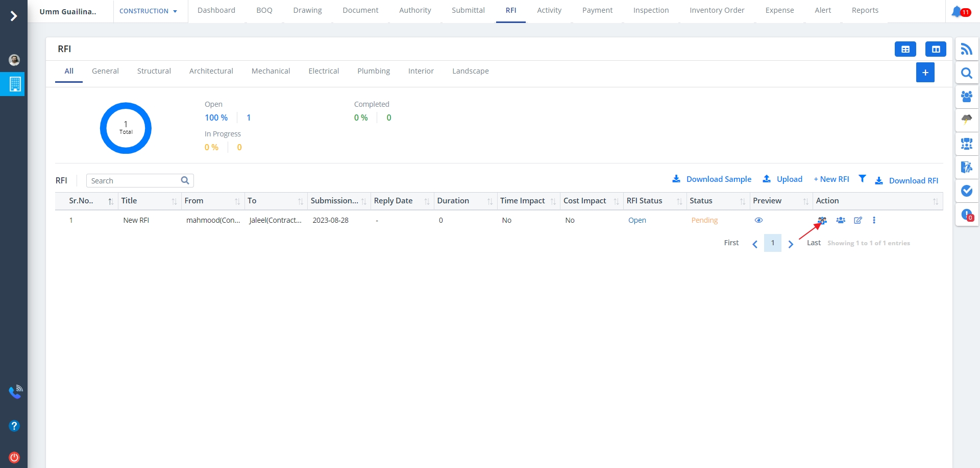Click the blue plus add button
Viewport: 980px width, 468px height.
coord(925,73)
